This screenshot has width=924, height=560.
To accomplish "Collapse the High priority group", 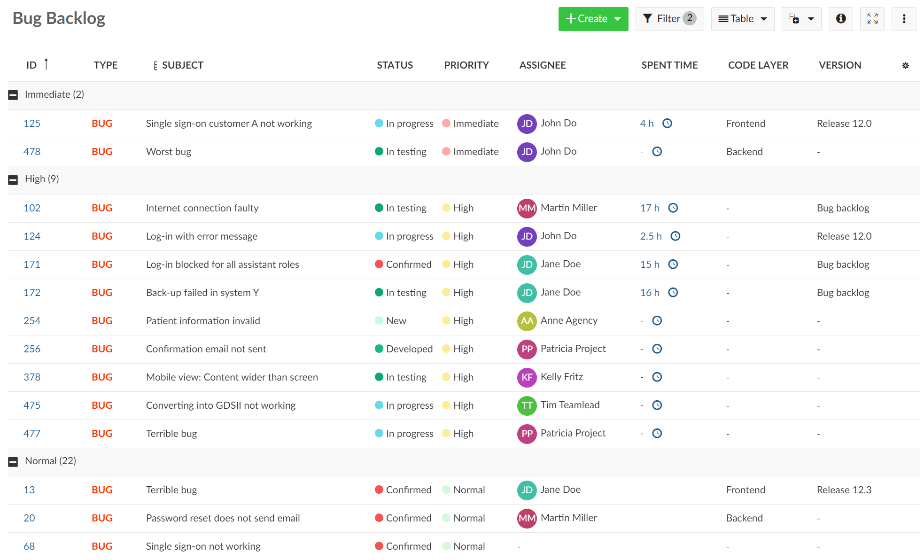I will 15,179.
